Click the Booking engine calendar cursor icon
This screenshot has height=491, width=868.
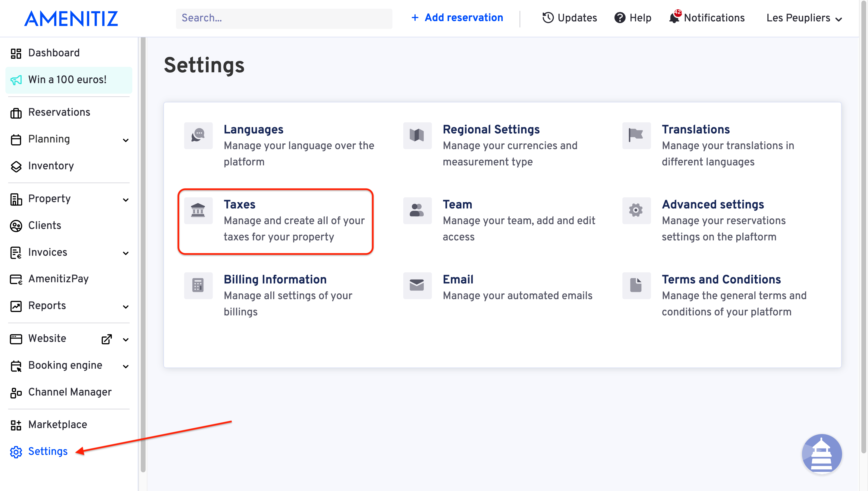tap(16, 366)
